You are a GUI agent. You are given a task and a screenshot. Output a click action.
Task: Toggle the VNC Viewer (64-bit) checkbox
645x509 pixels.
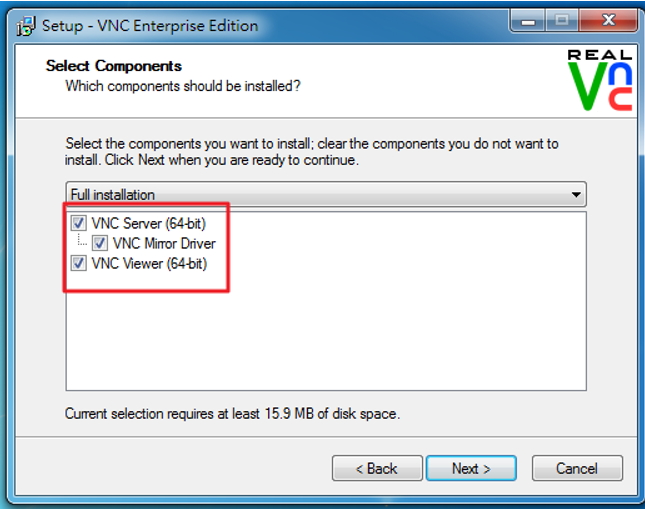79,264
